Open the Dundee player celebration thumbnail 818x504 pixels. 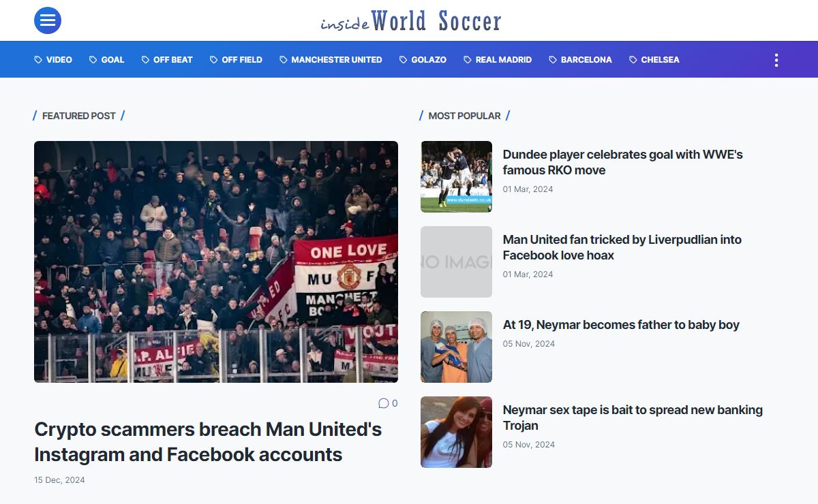(456, 177)
